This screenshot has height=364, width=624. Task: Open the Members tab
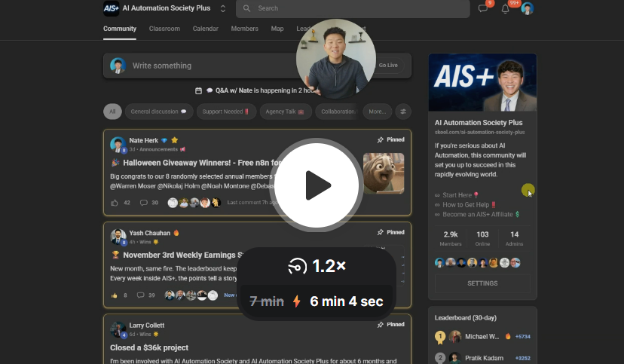pos(244,29)
